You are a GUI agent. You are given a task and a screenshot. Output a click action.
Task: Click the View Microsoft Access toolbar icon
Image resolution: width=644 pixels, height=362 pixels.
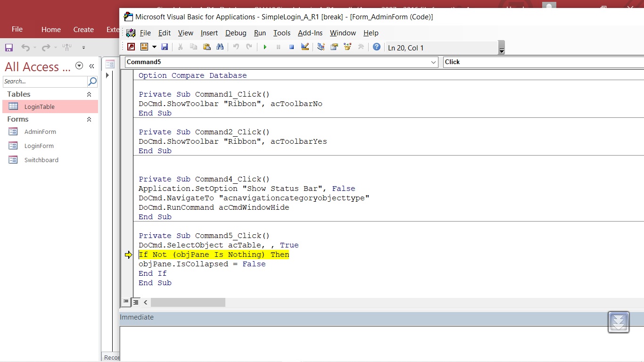[131, 47]
